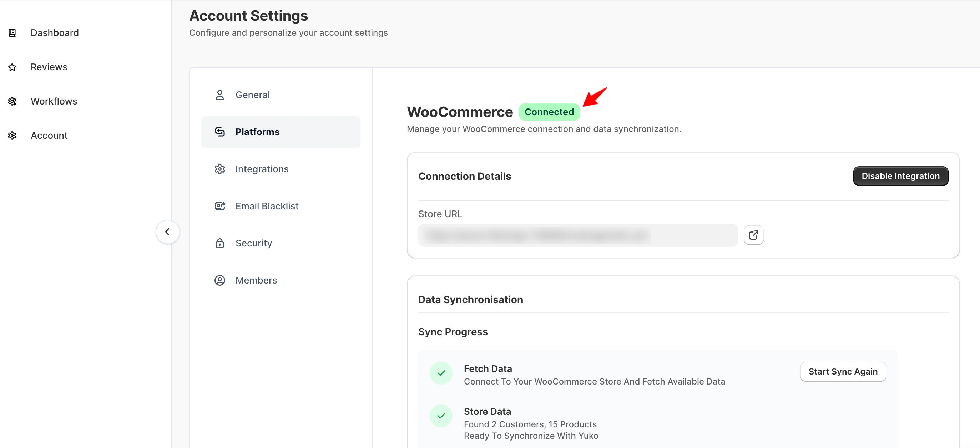The width and height of the screenshot is (980, 448).
Task: Click the WooCommerce heading
Action: click(460, 112)
